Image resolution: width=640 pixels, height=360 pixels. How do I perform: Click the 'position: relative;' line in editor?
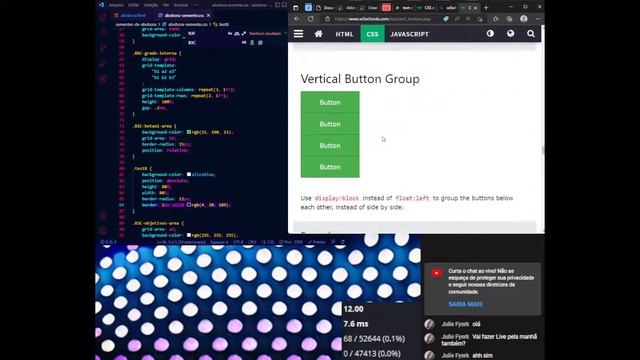click(165, 150)
